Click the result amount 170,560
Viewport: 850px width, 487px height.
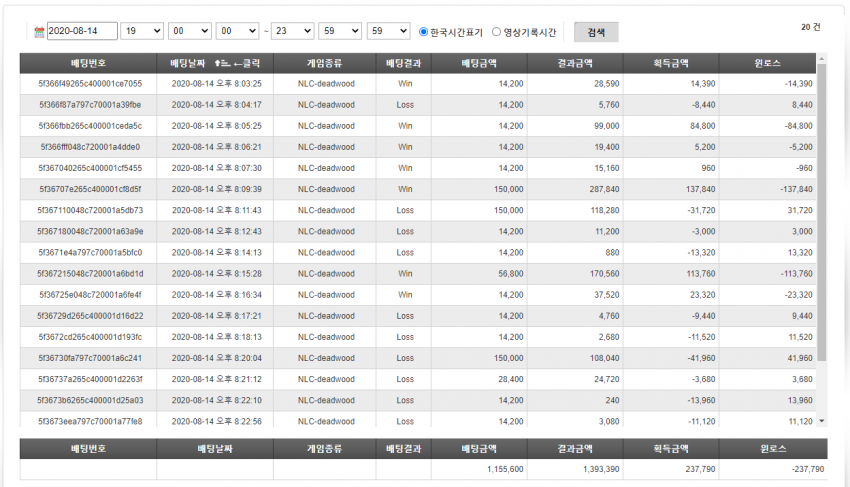tap(604, 274)
